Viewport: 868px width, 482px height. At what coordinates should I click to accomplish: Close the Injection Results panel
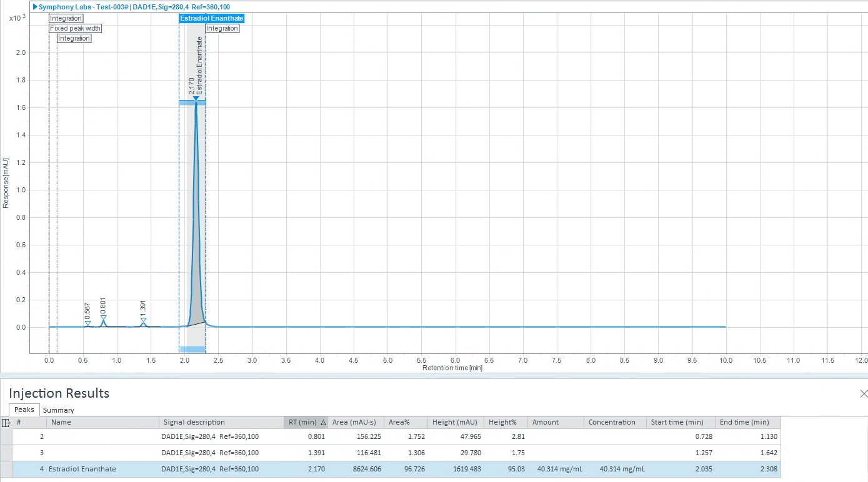[x=863, y=393]
